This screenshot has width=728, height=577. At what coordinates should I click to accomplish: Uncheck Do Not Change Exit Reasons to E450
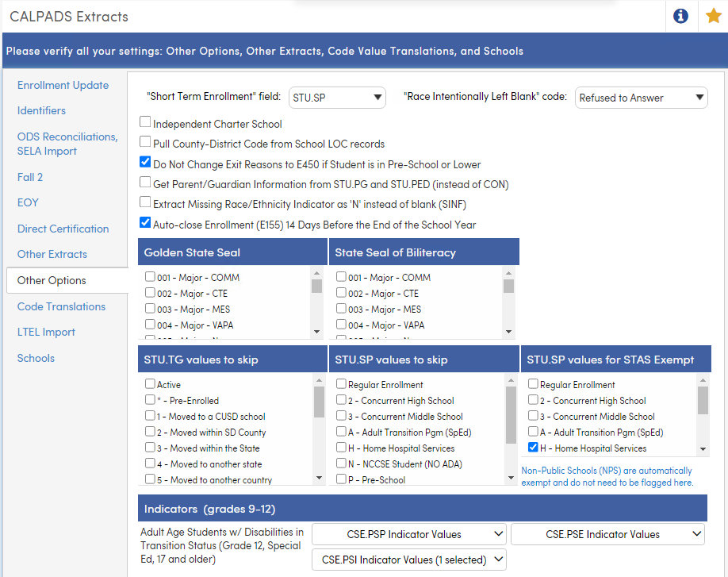pos(145,161)
